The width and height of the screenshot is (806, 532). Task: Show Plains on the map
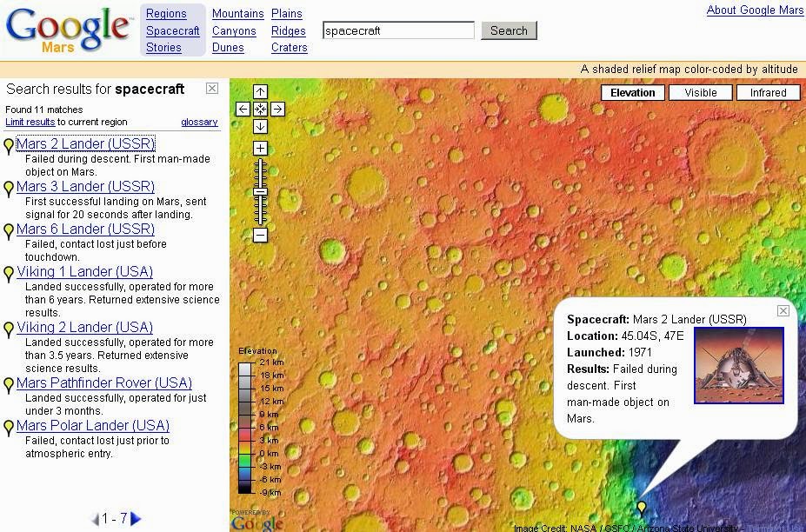(x=287, y=14)
